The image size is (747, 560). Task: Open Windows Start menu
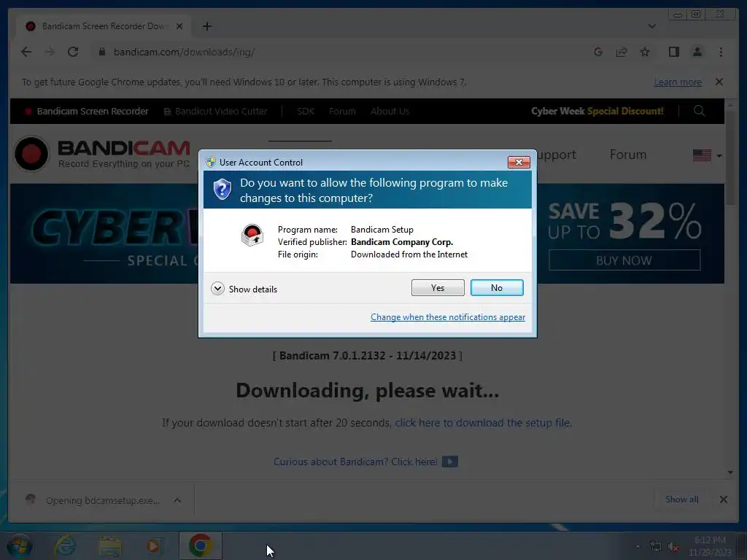coord(20,546)
